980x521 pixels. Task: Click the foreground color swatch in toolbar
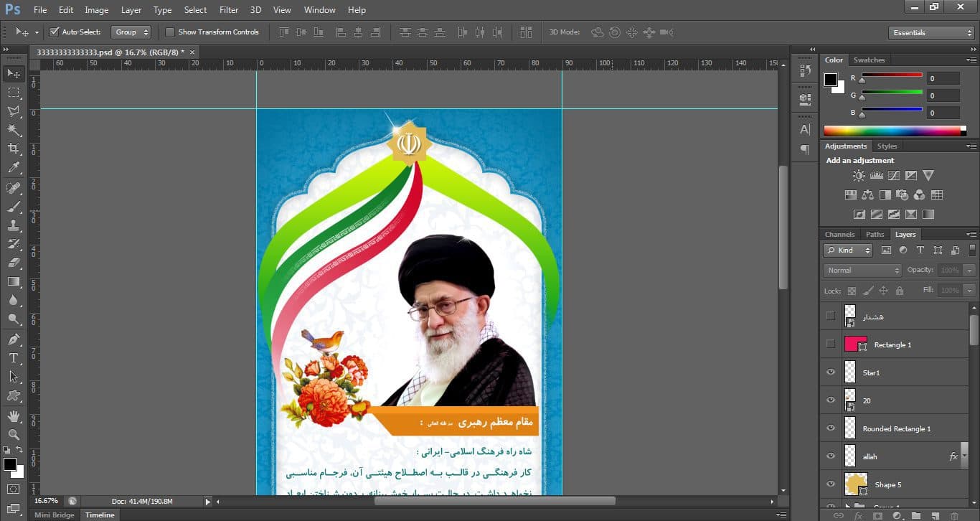point(9,464)
